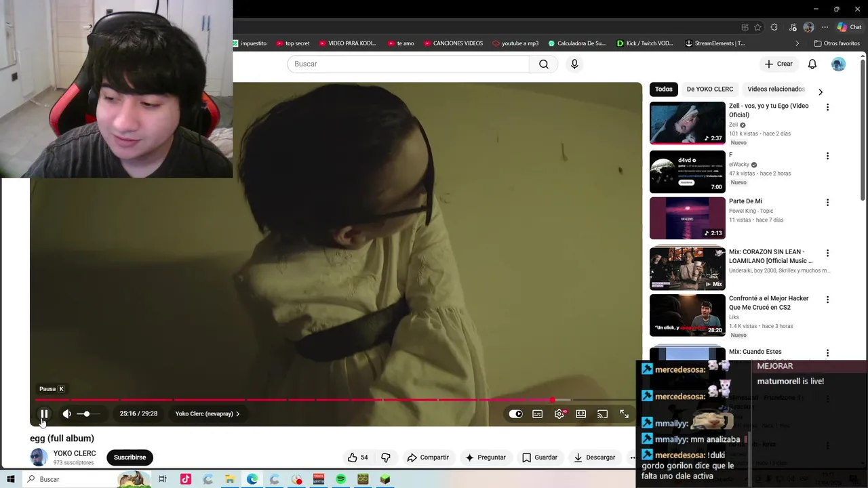This screenshot has width=868, height=488.
Task: Open options menu for the Parte De Mi video
Action: 827,202
